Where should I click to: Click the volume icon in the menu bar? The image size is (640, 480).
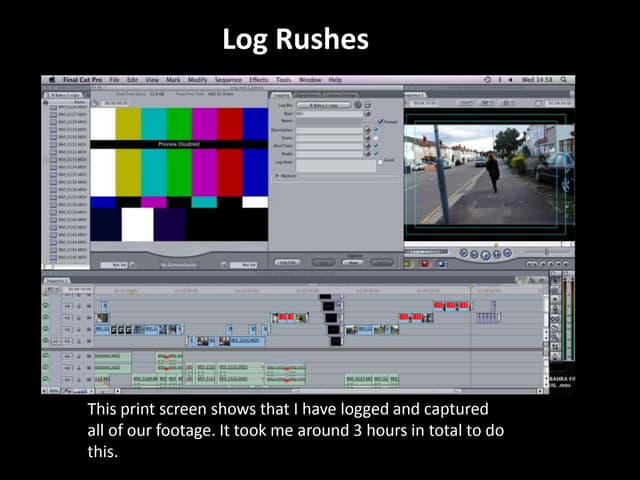point(510,80)
